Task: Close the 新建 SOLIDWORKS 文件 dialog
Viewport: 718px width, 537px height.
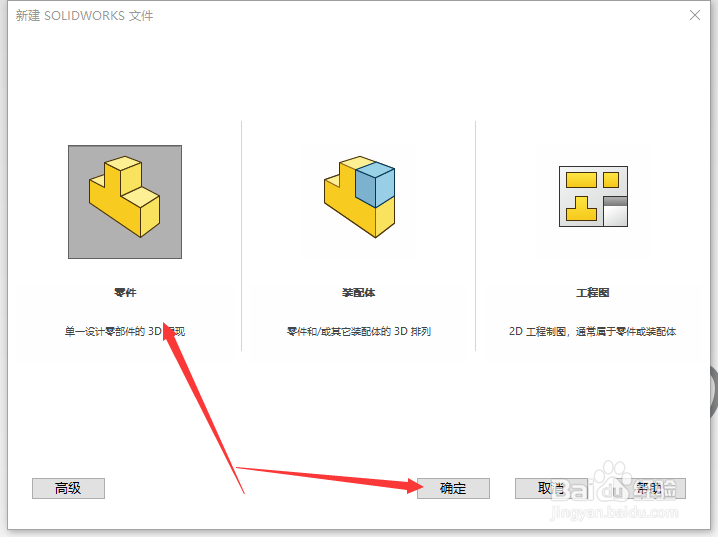Action: [695, 15]
